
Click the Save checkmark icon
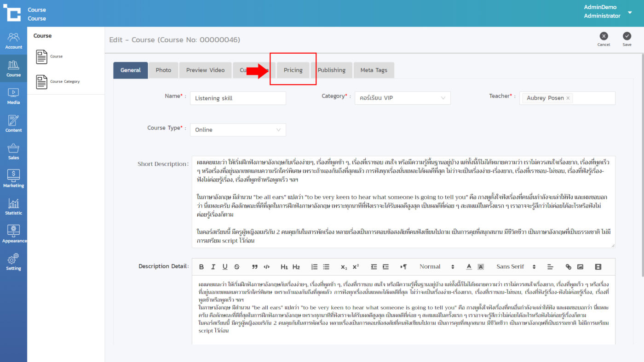(x=627, y=37)
